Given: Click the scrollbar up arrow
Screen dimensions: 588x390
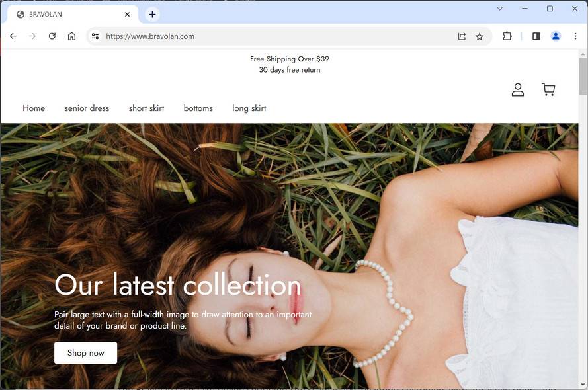Looking at the screenshot, I should (x=583, y=54).
